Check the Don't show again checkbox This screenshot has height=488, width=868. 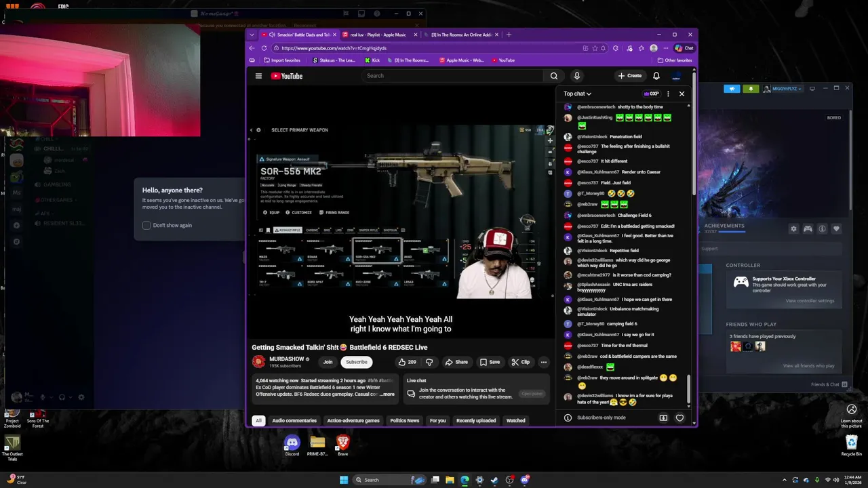(146, 225)
